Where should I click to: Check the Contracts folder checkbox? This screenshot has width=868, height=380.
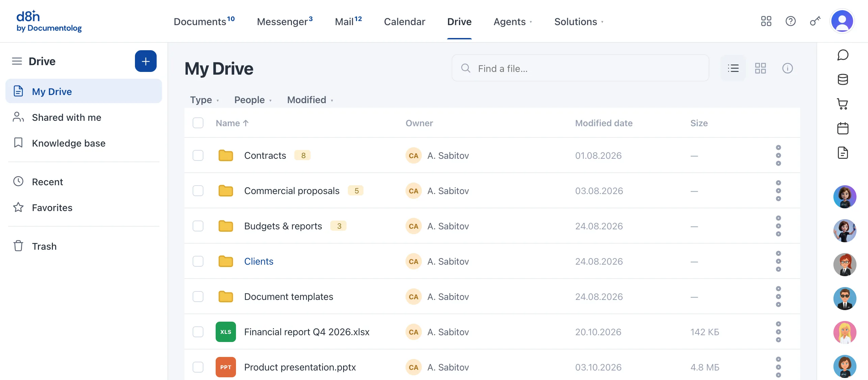(x=198, y=155)
